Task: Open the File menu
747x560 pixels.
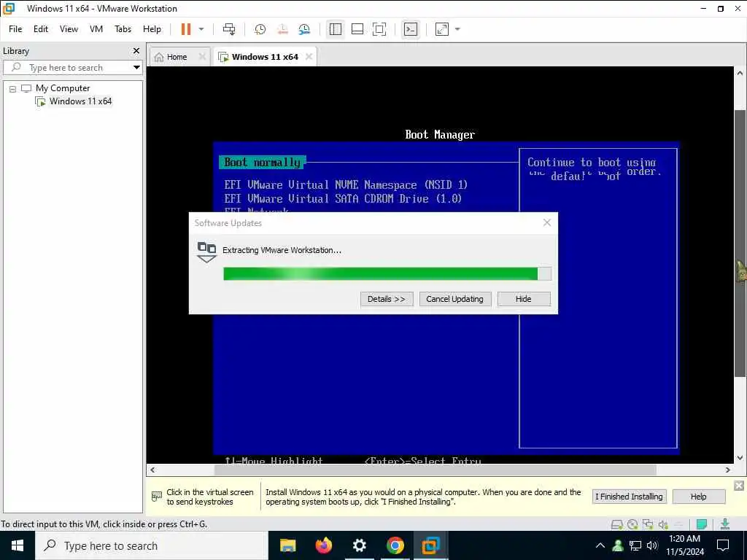Action: tap(15, 29)
